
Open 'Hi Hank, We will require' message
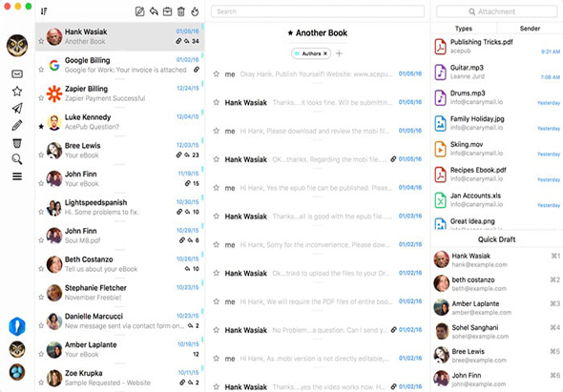click(318, 301)
